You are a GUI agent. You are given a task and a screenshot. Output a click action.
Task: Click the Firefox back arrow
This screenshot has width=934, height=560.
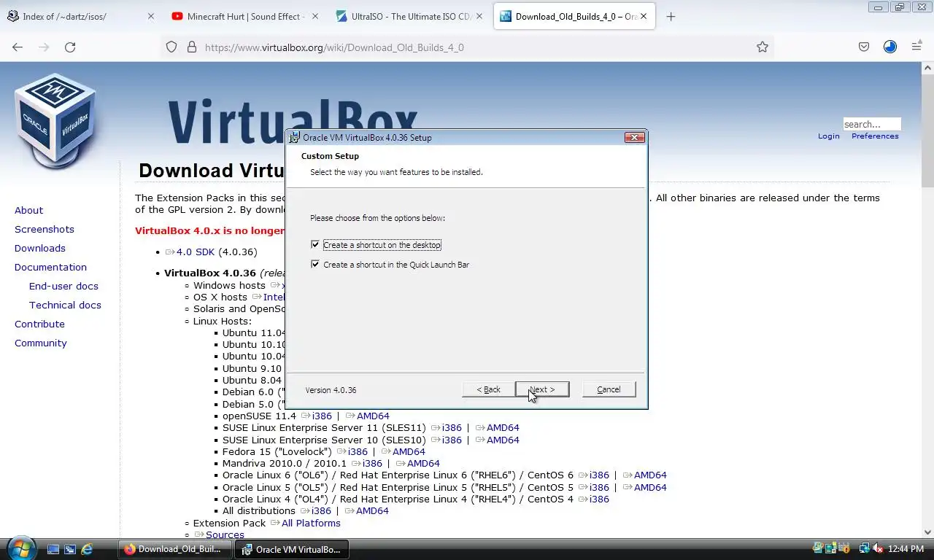tap(18, 47)
